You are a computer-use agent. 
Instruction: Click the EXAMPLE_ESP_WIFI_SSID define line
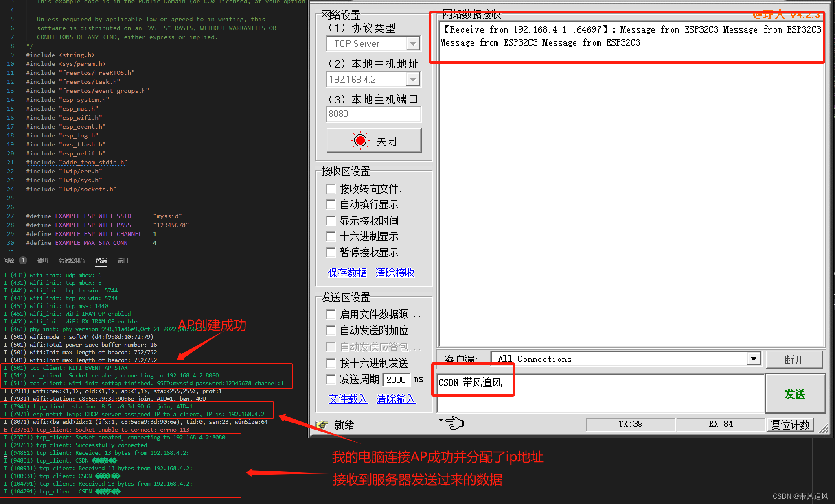(104, 216)
